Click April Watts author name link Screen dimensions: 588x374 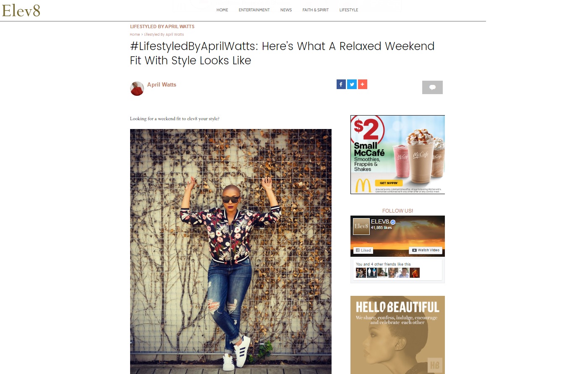point(162,84)
